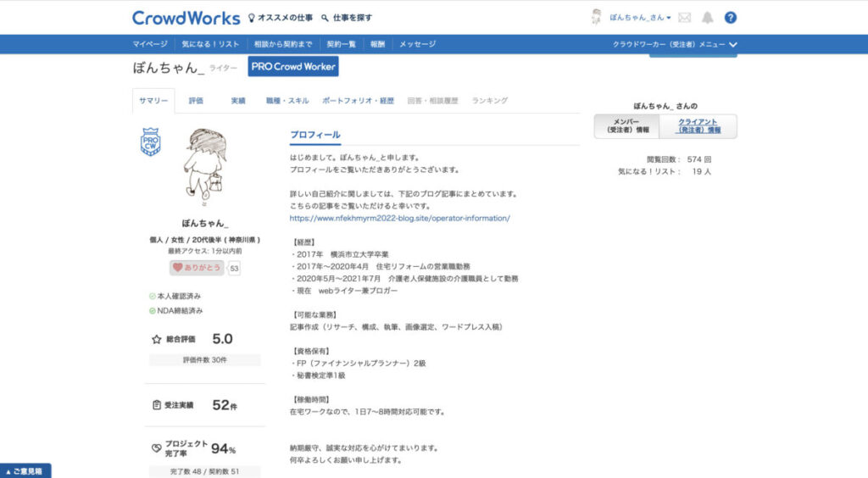Click 気になる！リスト 19 人 text
The image size is (868, 478).
coord(665,171)
